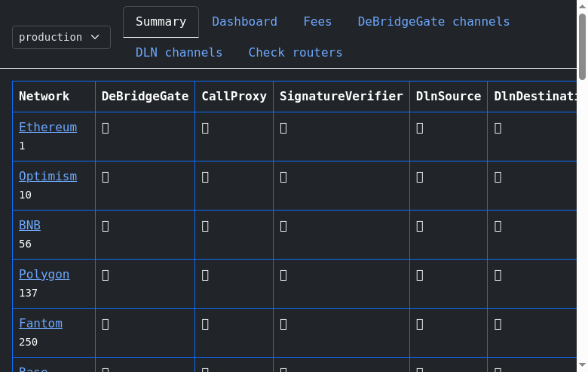
Task: Click the scrollbar down arrow
Action: (x=582, y=365)
